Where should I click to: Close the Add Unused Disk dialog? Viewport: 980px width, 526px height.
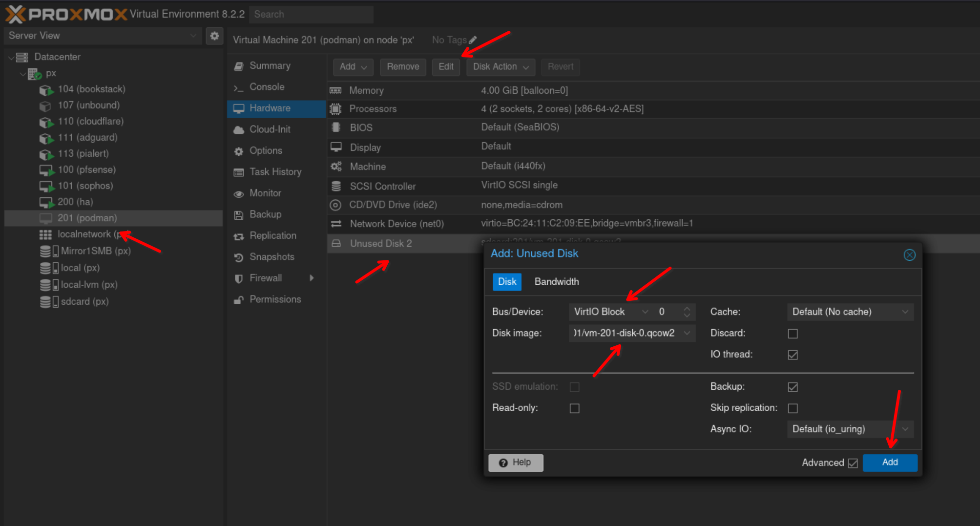909,255
